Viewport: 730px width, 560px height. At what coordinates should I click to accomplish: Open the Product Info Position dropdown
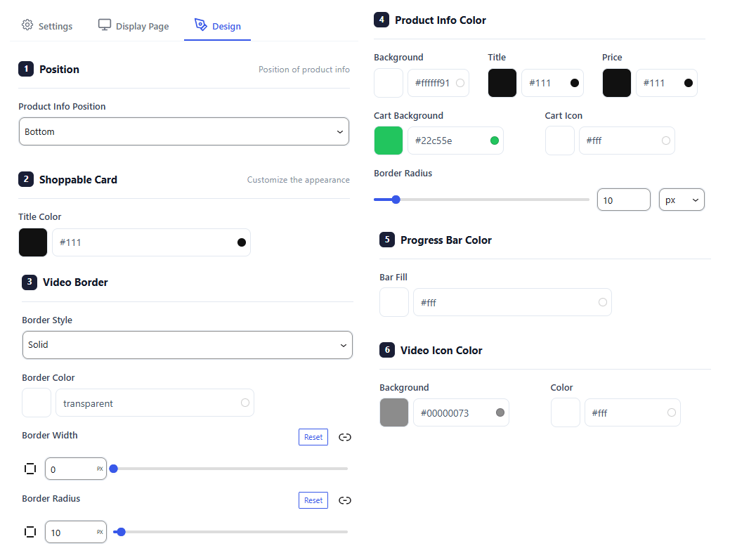[x=184, y=131]
